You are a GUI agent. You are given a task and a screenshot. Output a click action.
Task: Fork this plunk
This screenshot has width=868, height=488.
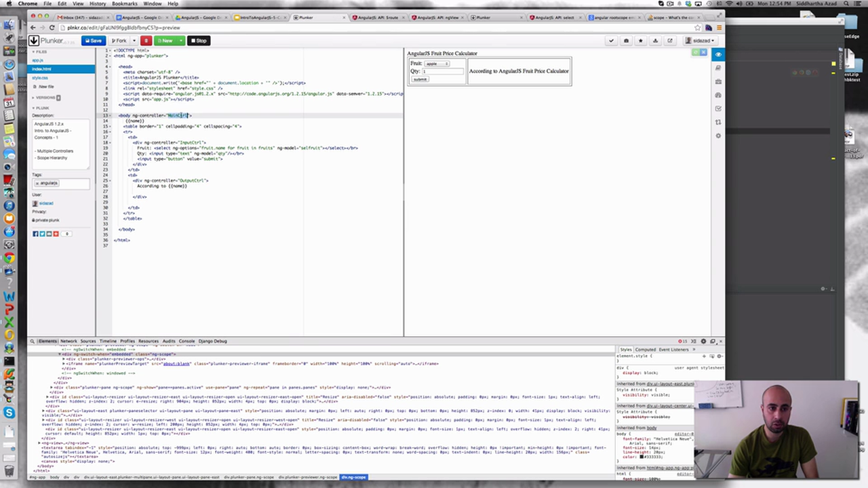pos(118,41)
